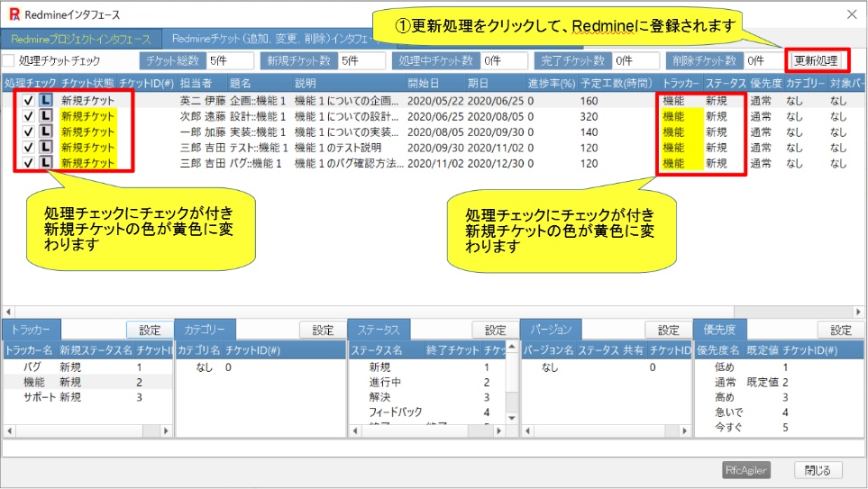The image size is (868, 489).
Task: Select the 今すぐ row in 優先度 list
Action: [779, 427]
